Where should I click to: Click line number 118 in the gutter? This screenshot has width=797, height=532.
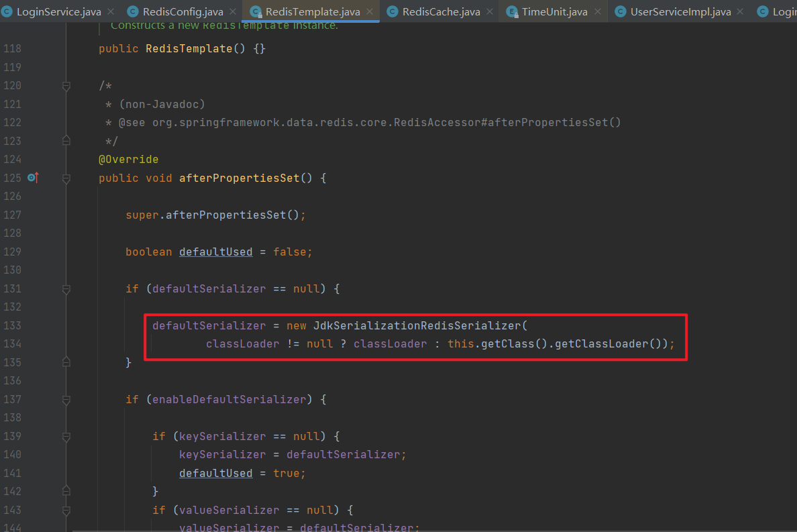[12, 49]
